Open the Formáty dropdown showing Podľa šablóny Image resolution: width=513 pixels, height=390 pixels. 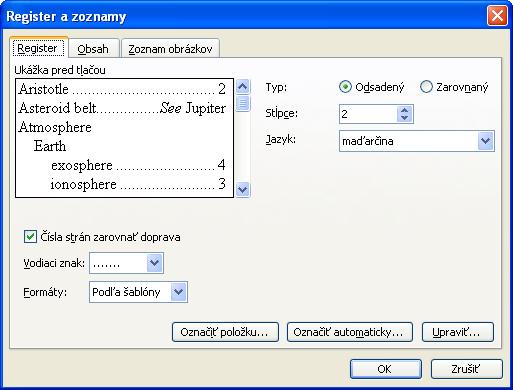[179, 292]
